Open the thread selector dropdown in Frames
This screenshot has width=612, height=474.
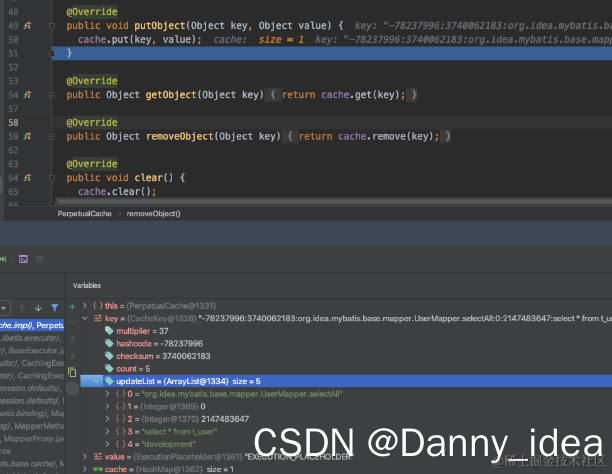point(5,308)
